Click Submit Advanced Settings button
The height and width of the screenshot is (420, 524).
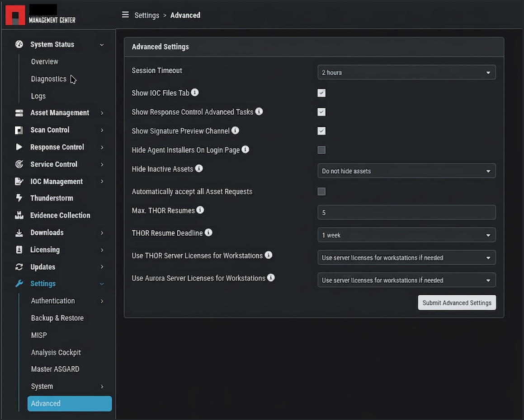457,303
